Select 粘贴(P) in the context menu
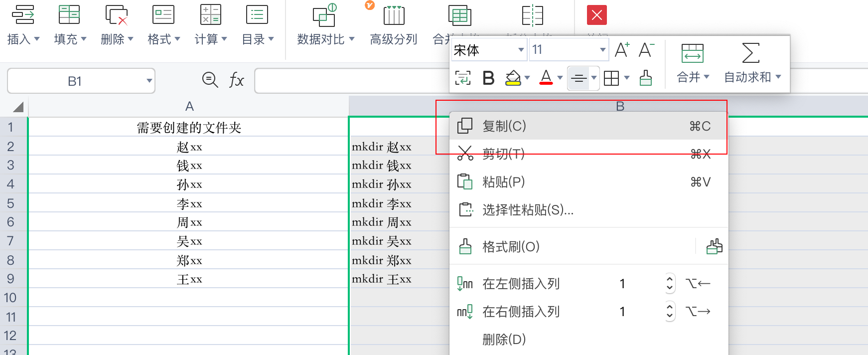 503,182
